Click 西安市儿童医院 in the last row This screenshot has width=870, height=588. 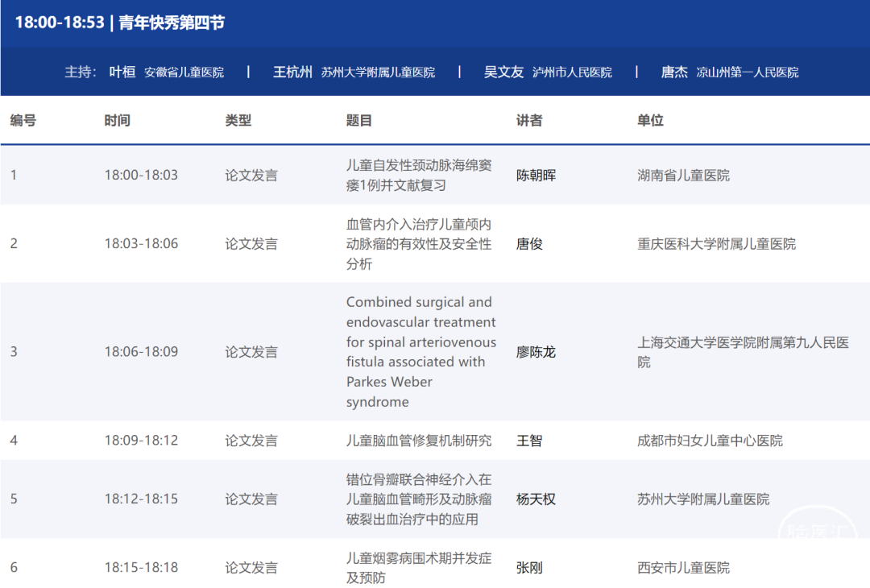pos(683,567)
